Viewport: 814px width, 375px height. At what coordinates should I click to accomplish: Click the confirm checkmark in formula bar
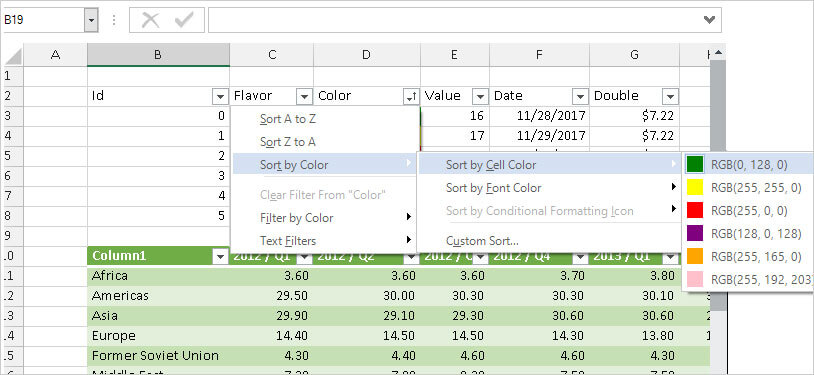click(x=184, y=20)
